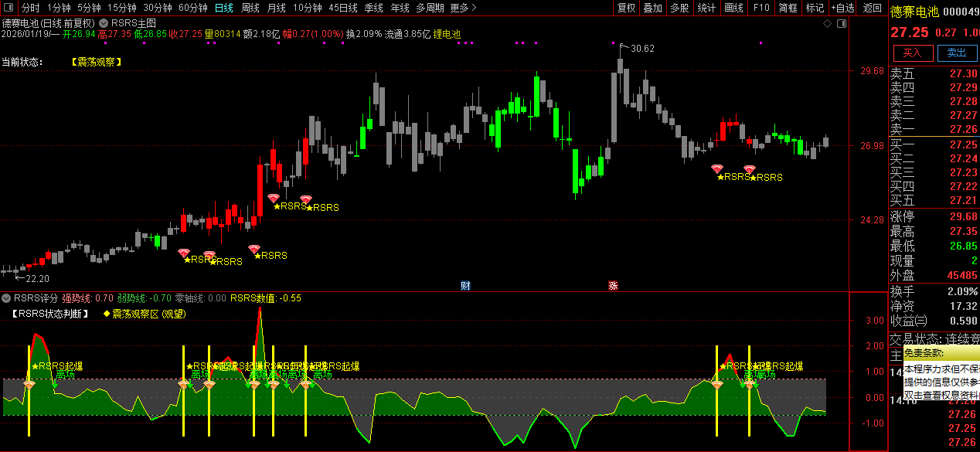Switch to 季线 chart
This screenshot has width=980, height=452.
pos(373,8)
